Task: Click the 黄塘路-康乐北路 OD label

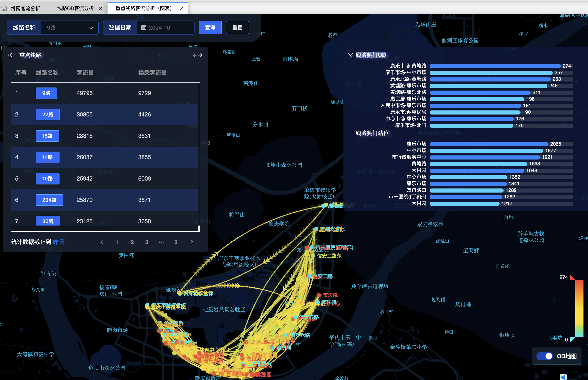Action: pyautogui.click(x=408, y=92)
